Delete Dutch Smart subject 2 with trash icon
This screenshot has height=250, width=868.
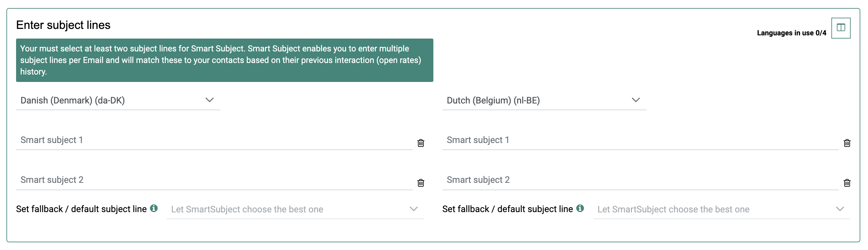(x=847, y=183)
